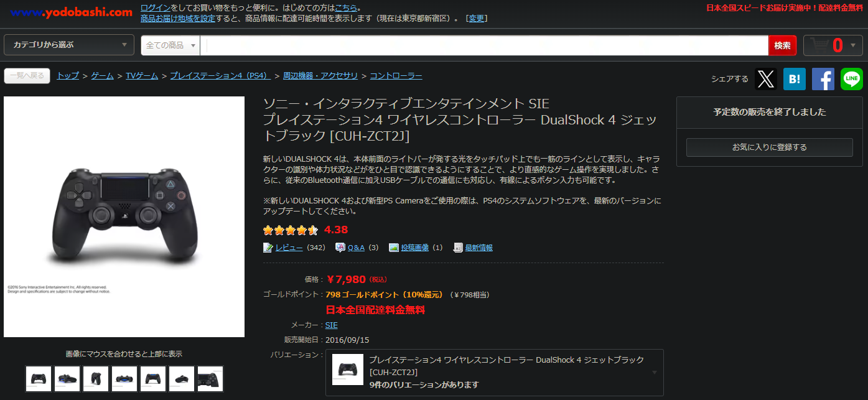Open the 全ての商品 search scope dropdown
The image size is (868, 400).
click(x=170, y=45)
